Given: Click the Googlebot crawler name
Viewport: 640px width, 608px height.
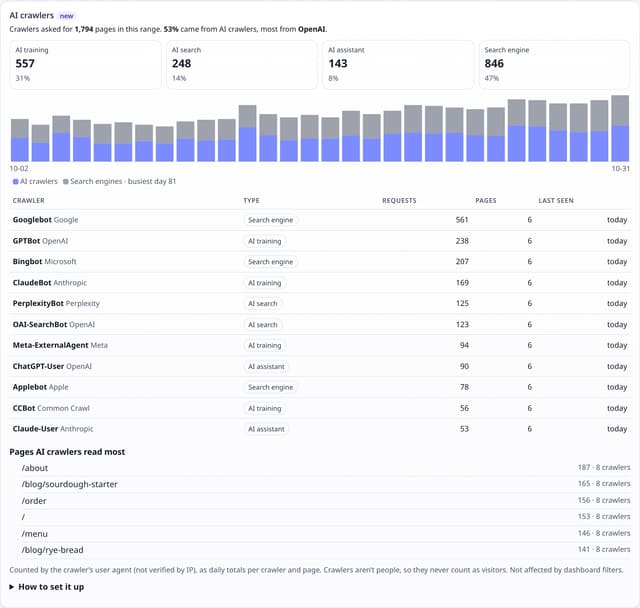Looking at the screenshot, I should click(x=32, y=220).
